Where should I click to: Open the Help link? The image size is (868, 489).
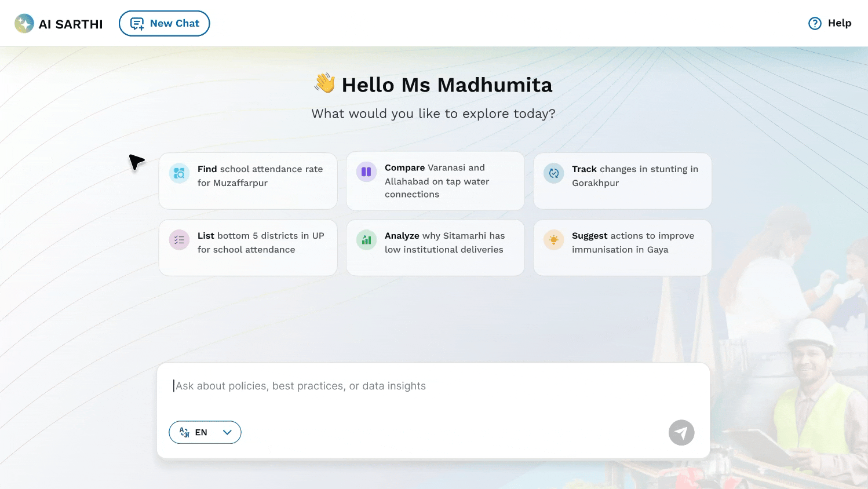pyautogui.click(x=830, y=23)
